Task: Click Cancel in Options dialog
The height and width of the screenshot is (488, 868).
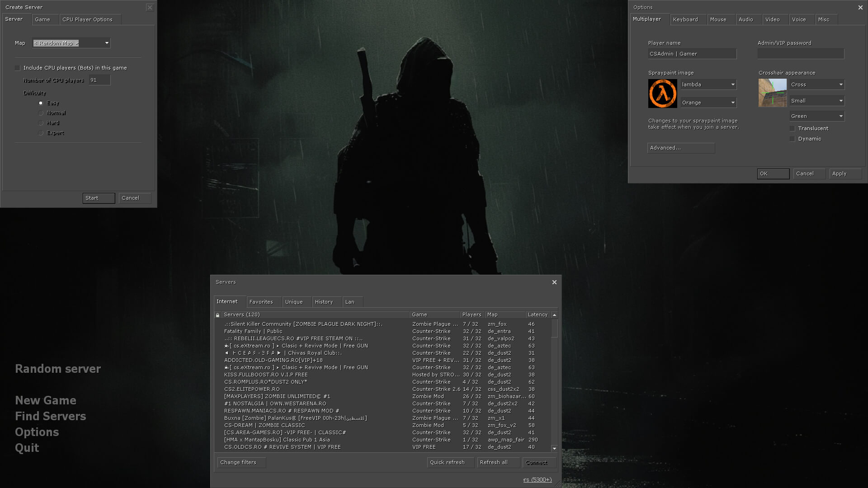Action: [809, 174]
